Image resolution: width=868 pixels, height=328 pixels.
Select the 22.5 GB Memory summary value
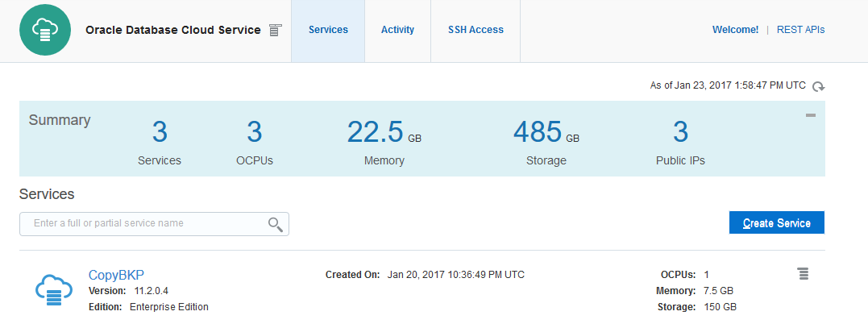[x=376, y=133]
